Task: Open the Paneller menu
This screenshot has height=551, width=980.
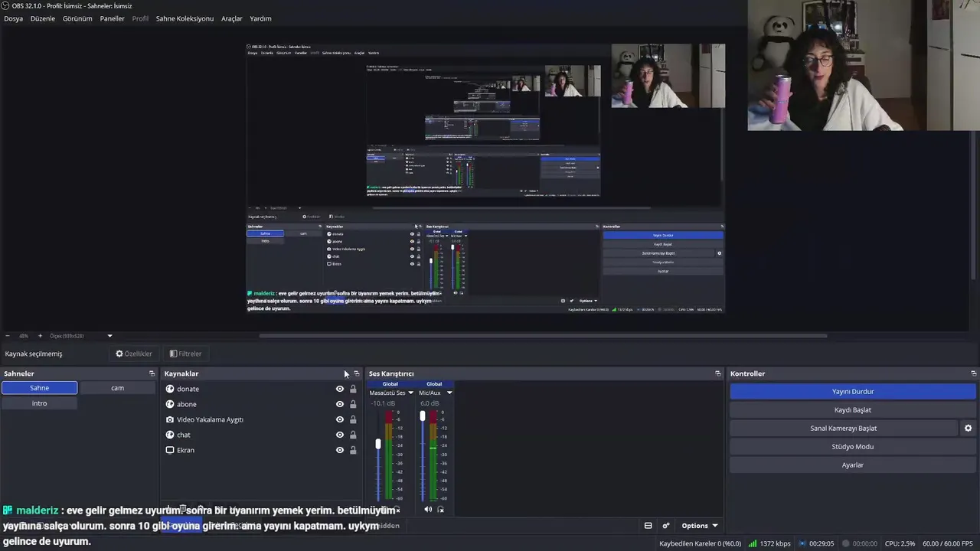Action: click(x=112, y=18)
